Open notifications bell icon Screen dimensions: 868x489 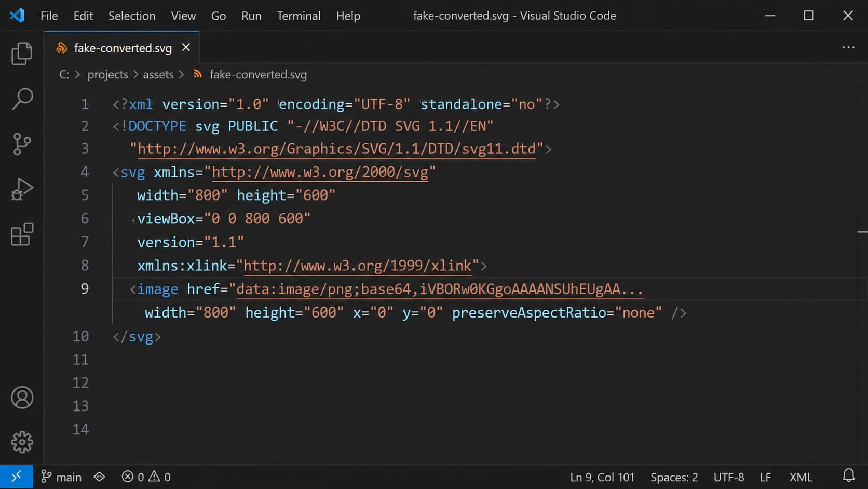click(x=849, y=475)
